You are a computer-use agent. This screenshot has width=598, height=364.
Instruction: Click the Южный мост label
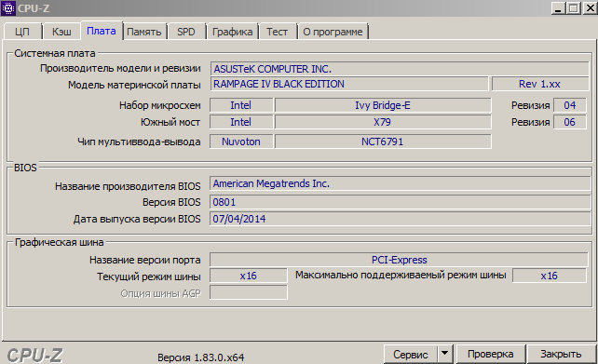[x=170, y=122]
